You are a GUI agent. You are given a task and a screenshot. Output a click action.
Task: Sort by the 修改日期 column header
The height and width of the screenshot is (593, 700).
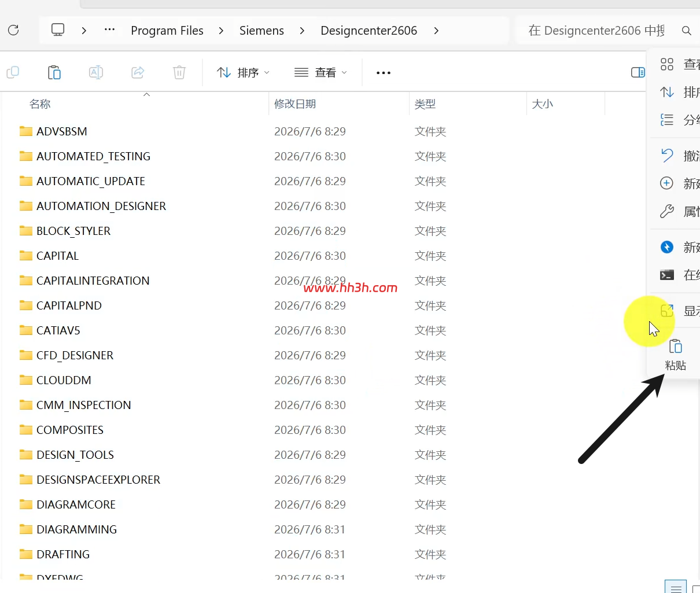point(295,104)
